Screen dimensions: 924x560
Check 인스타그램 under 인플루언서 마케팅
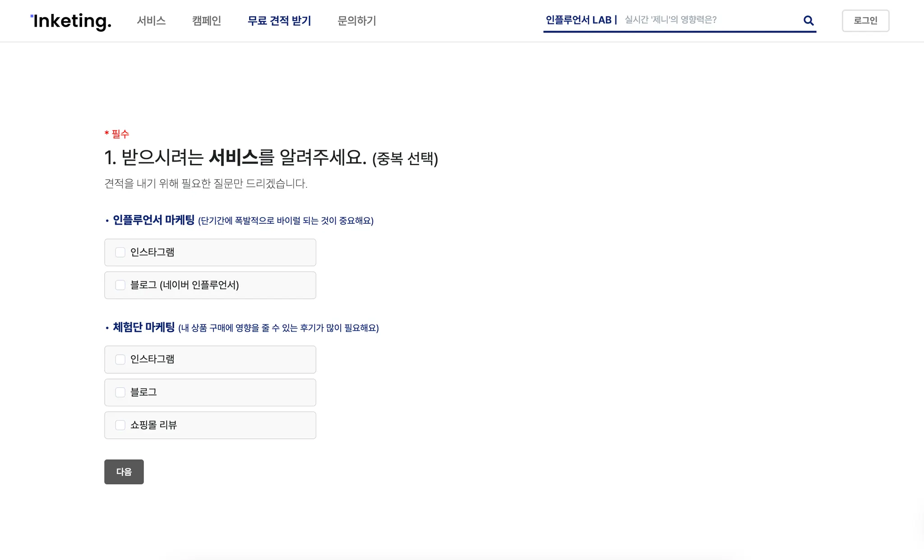pos(120,252)
